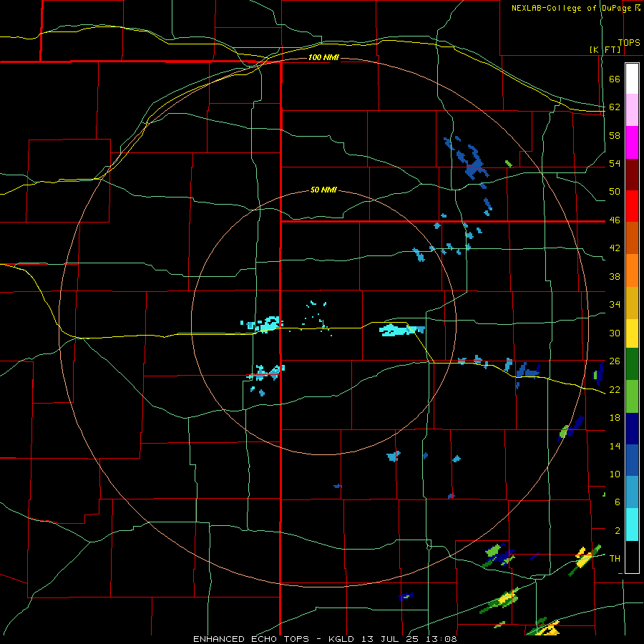Click the 62 legend value
644x644 pixels.
[x=615, y=107]
